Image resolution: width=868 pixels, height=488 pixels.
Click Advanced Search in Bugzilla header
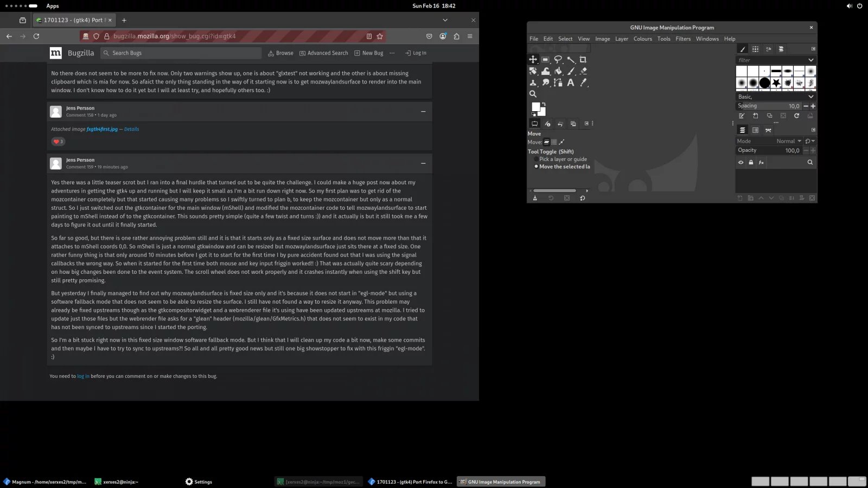[x=323, y=53]
